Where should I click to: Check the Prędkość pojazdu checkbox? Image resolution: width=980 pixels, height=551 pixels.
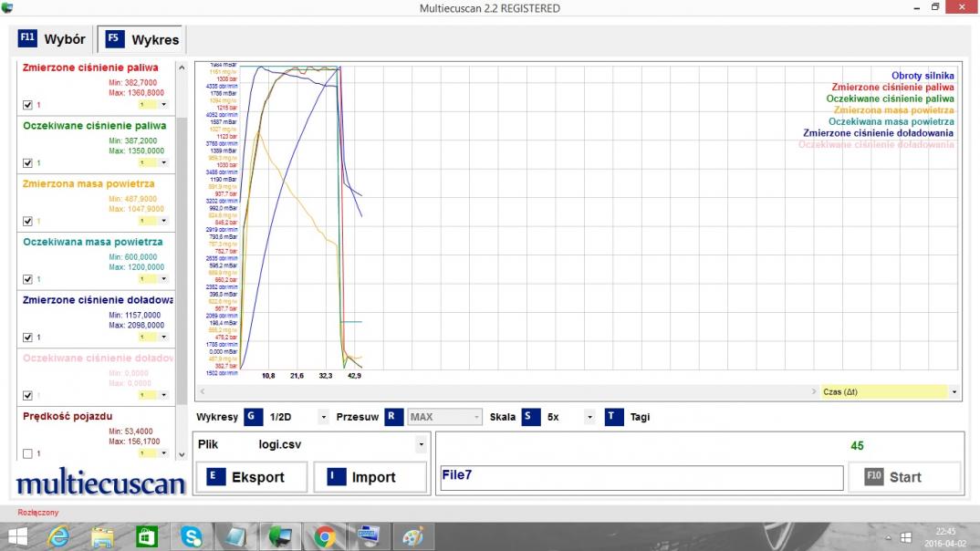click(x=27, y=453)
